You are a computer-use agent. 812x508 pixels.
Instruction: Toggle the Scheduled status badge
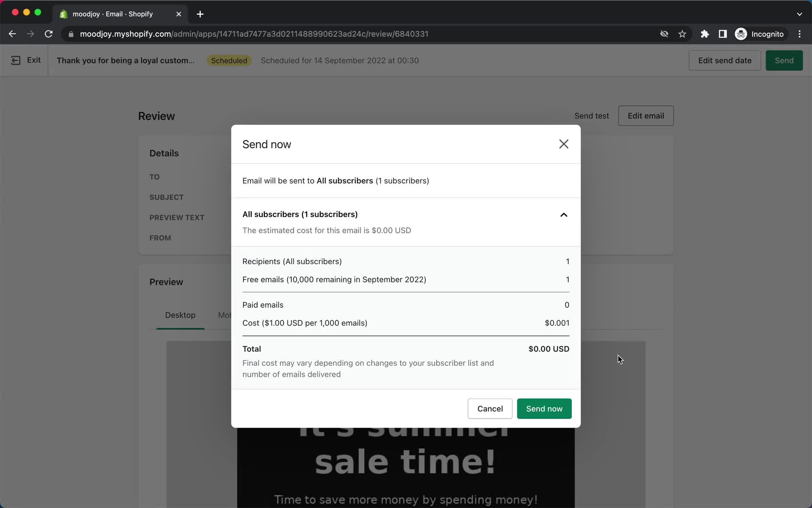pos(228,60)
